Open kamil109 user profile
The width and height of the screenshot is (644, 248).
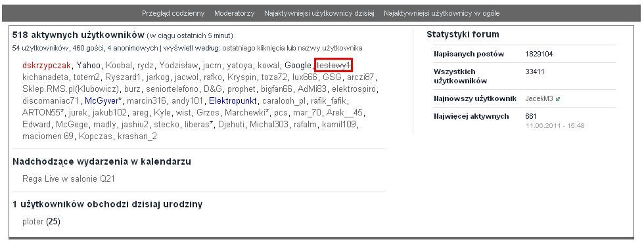pos(339,124)
